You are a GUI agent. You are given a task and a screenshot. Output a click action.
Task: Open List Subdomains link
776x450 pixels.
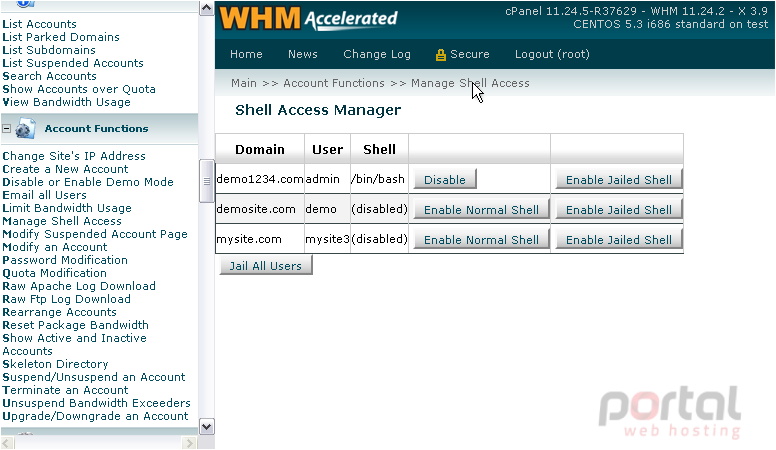pyautogui.click(x=49, y=50)
